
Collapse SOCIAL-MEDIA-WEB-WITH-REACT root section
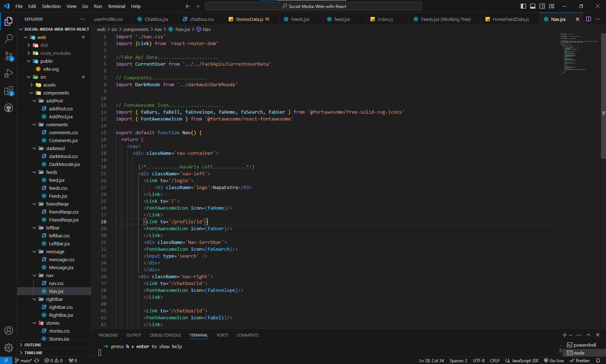pyautogui.click(x=54, y=29)
